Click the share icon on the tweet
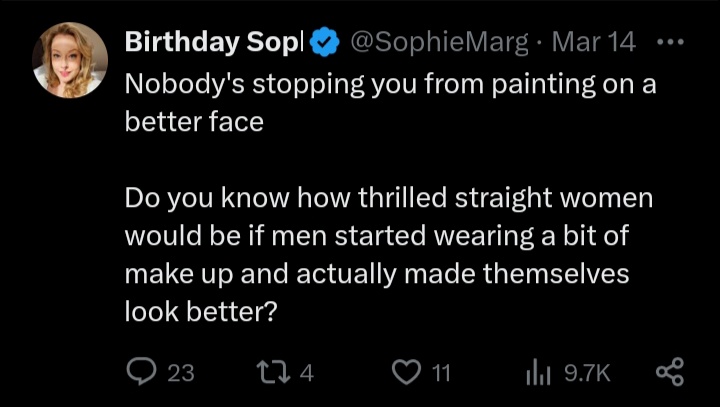 pyautogui.click(x=668, y=372)
